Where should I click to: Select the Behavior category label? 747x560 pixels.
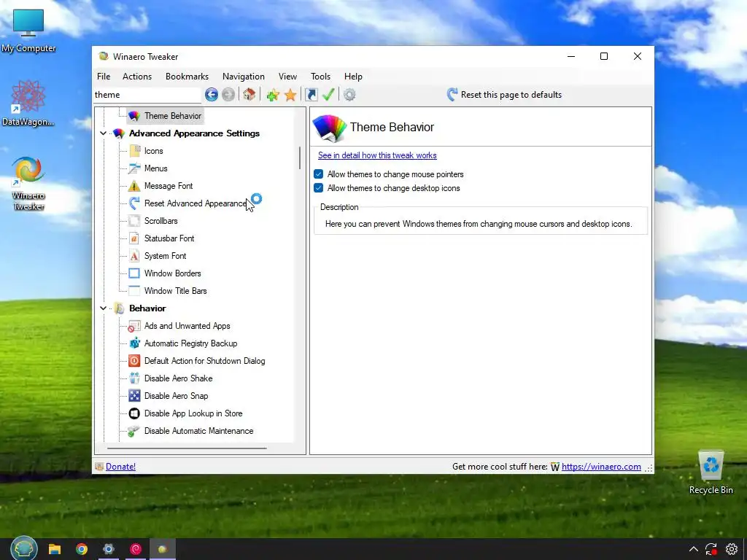(x=147, y=308)
